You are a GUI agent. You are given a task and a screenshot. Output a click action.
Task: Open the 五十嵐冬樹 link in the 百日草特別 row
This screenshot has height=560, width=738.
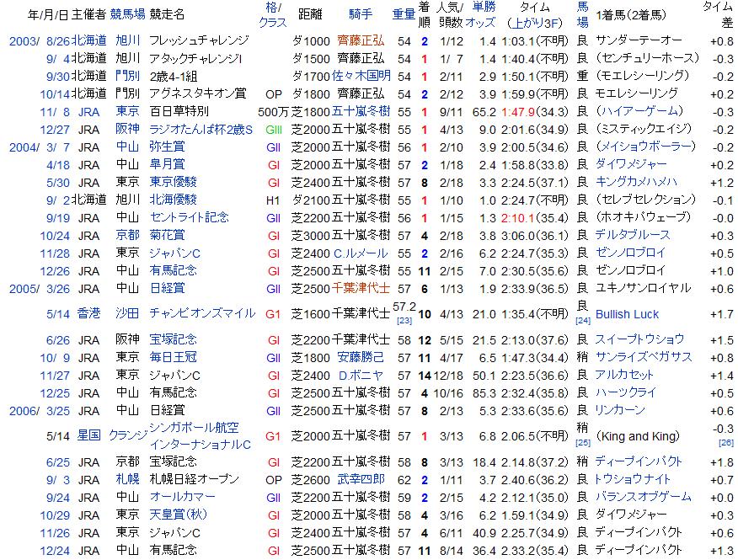point(361,111)
